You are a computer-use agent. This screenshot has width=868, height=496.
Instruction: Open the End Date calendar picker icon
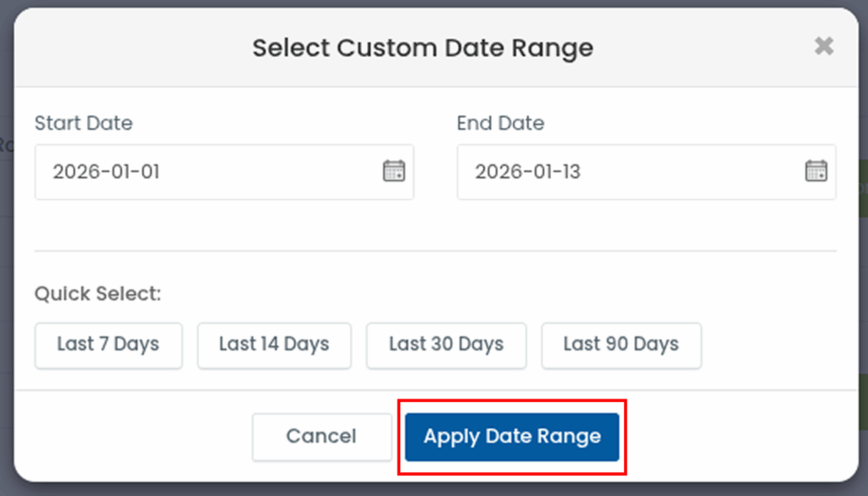815,171
